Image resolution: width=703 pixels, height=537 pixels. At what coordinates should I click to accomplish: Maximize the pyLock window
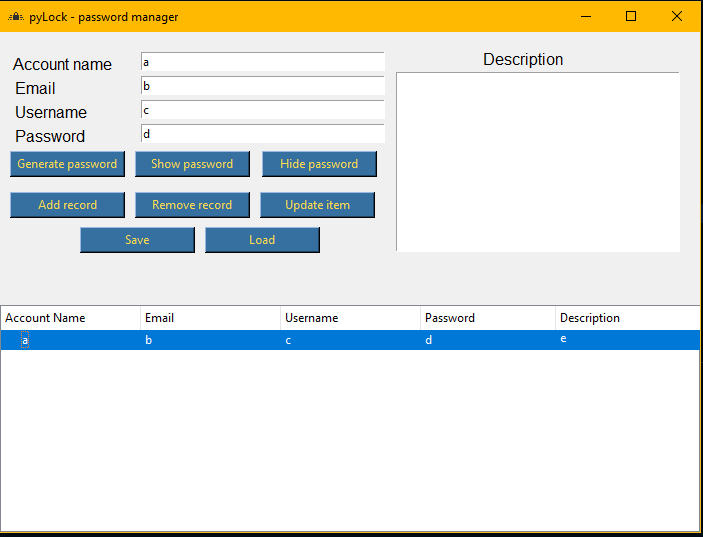631,17
